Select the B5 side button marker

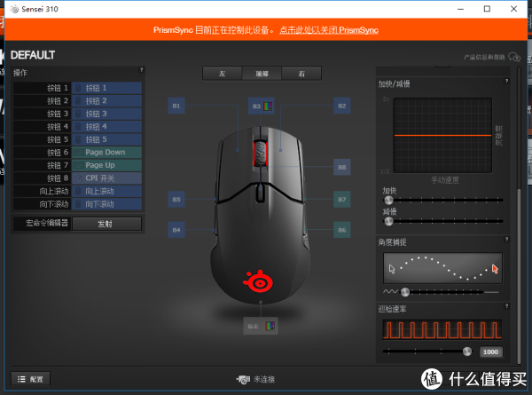[x=176, y=200]
